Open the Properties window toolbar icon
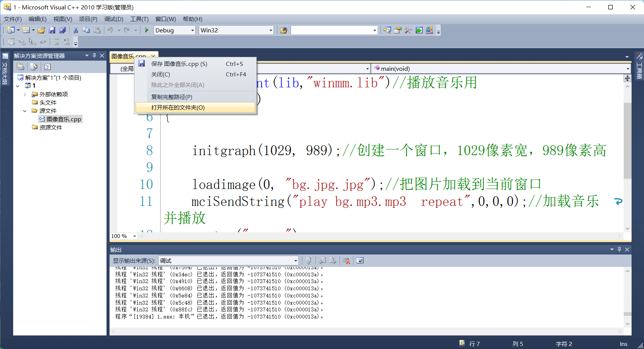 [398, 30]
